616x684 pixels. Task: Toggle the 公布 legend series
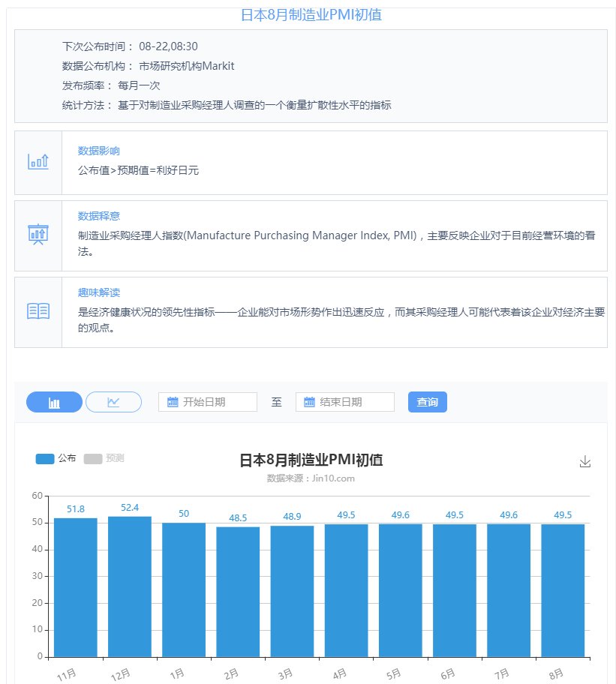point(56,458)
